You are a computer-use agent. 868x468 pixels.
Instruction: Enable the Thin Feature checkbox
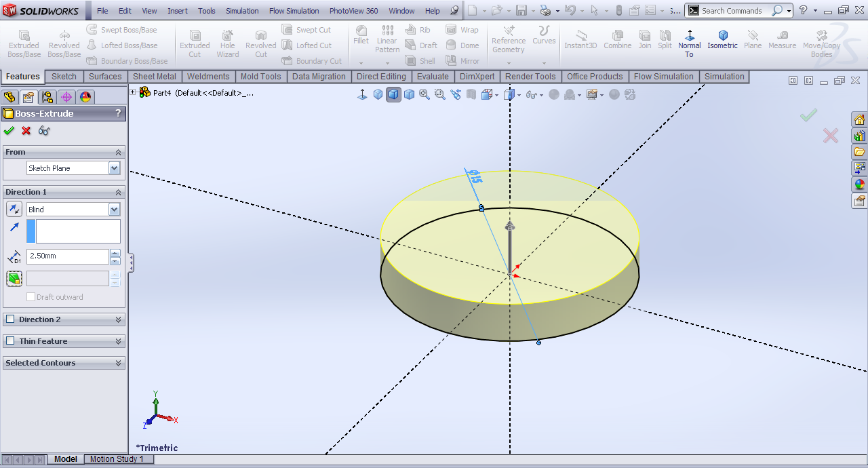point(10,341)
